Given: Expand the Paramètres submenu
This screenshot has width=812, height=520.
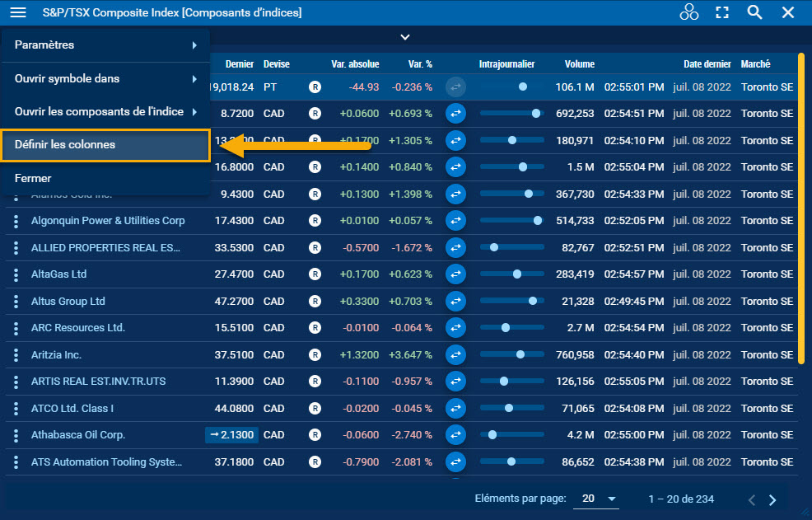Looking at the screenshot, I should (x=105, y=45).
